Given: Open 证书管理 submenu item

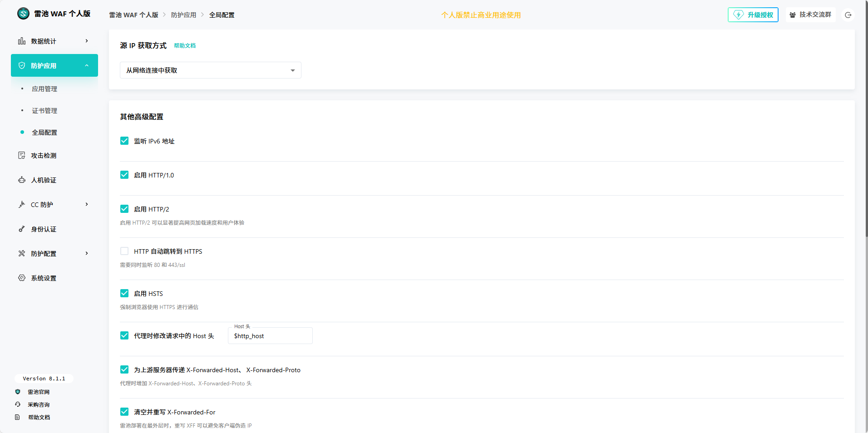Looking at the screenshot, I should click(x=44, y=111).
